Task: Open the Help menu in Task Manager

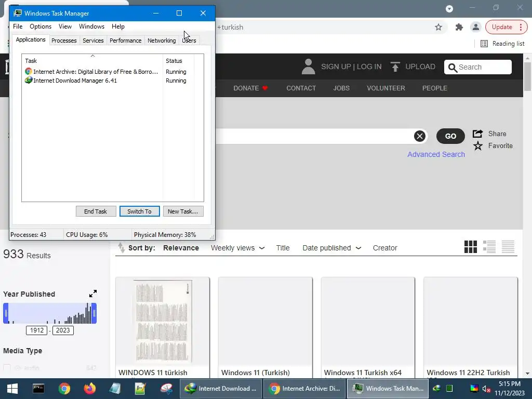Action: click(x=118, y=26)
